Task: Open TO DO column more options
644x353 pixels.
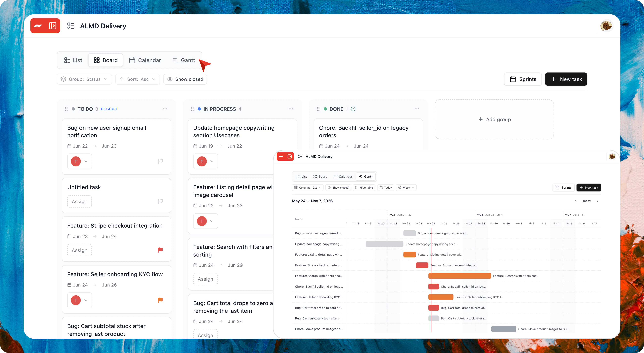Action: tap(165, 109)
